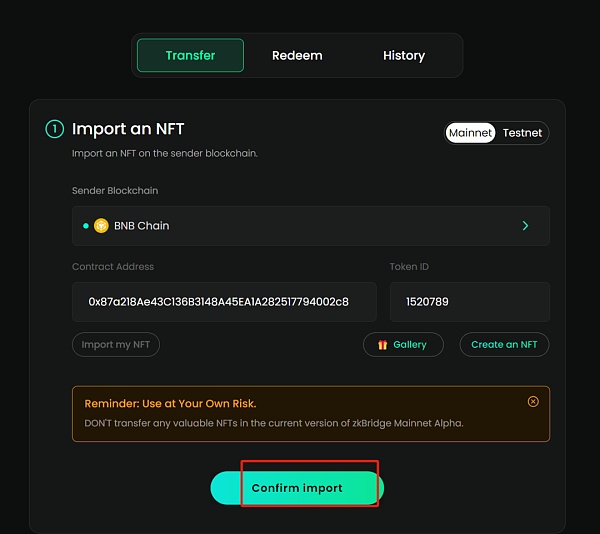Click the gift icon on Gallery button
The height and width of the screenshot is (534, 600).
pos(382,345)
